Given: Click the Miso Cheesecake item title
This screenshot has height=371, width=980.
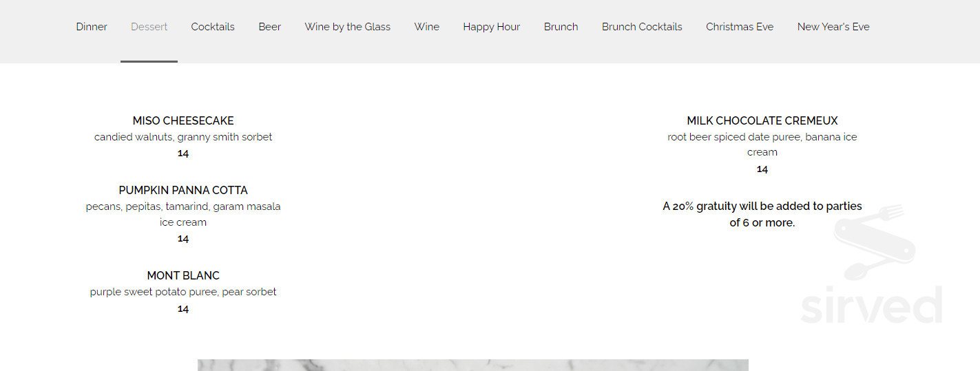Looking at the screenshot, I should coord(183,120).
